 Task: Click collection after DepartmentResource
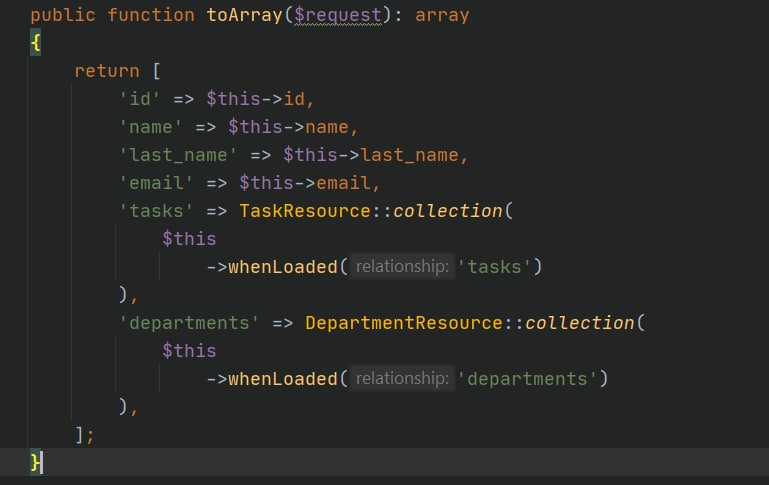click(x=579, y=323)
